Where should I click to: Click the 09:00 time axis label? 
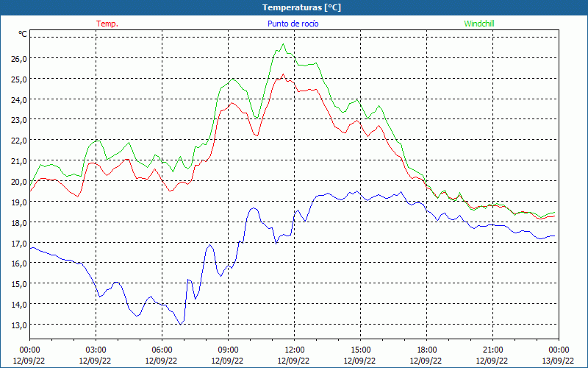click(x=228, y=350)
